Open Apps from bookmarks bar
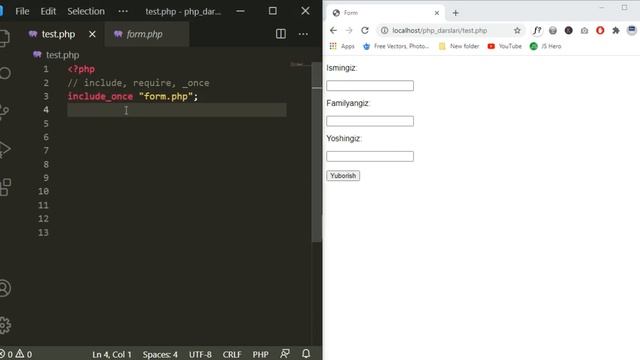 pos(342,46)
